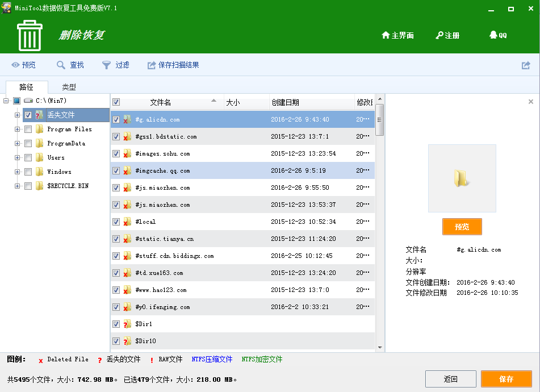
Task: Click deleted folder icon for #td.xue163.com
Action: pyautogui.click(x=127, y=273)
